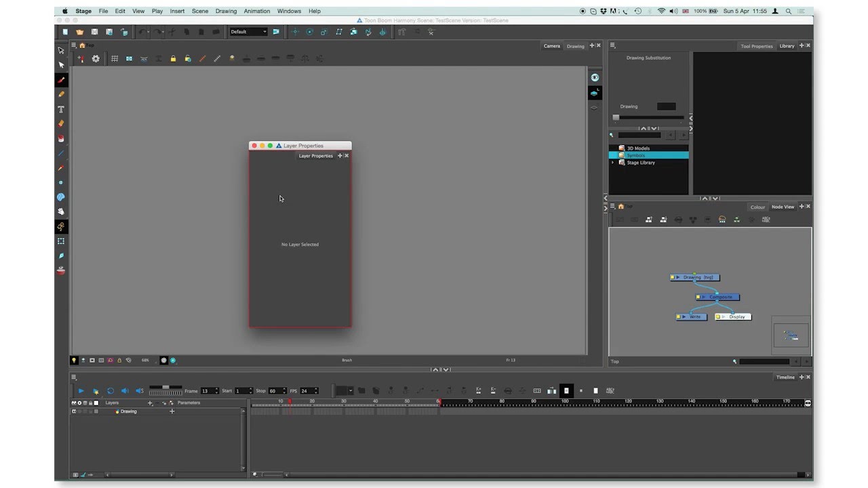Toggle enable square on Drawing node
The image size is (868, 488).
pos(672,277)
